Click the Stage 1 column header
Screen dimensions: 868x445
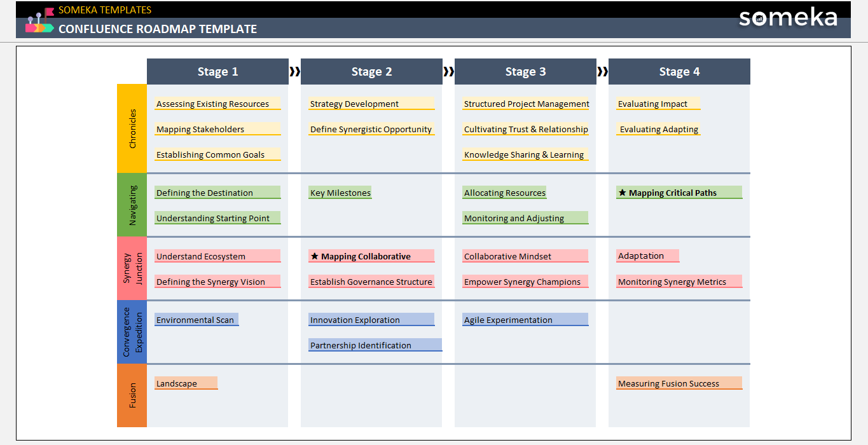(217, 72)
